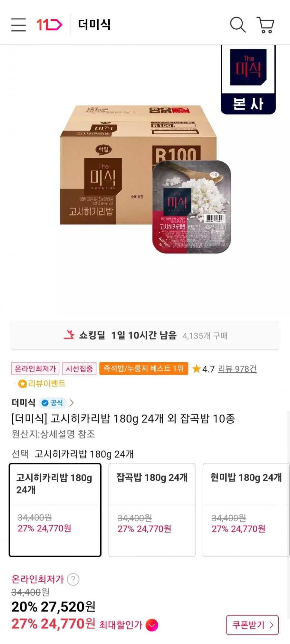
Task: Tap the 온라인최저가 help question icon
Action: pyautogui.click(x=73, y=579)
